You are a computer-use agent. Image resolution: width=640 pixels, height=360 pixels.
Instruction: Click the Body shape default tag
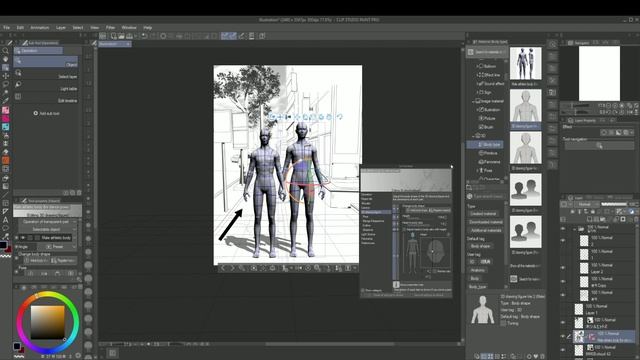[x=480, y=246]
